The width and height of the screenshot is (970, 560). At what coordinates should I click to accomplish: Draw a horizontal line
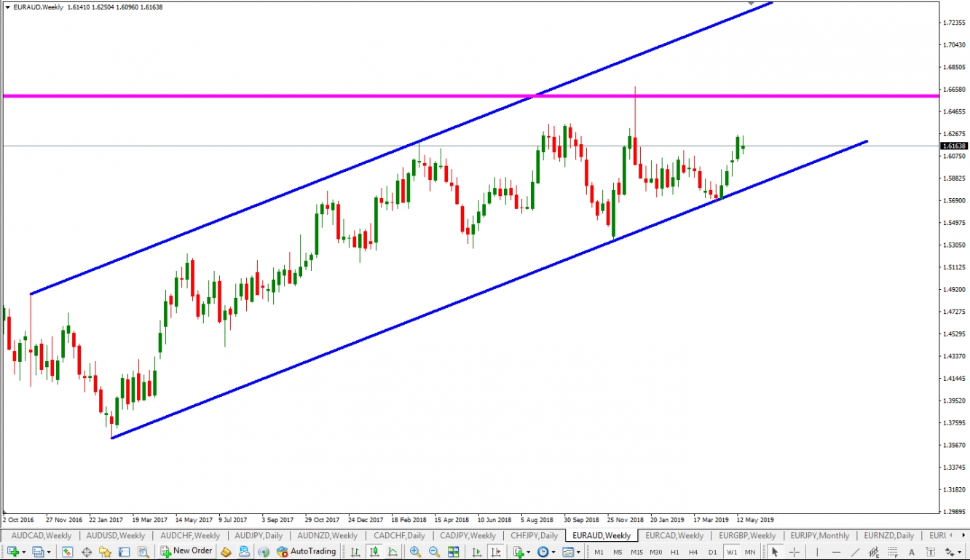(x=836, y=551)
